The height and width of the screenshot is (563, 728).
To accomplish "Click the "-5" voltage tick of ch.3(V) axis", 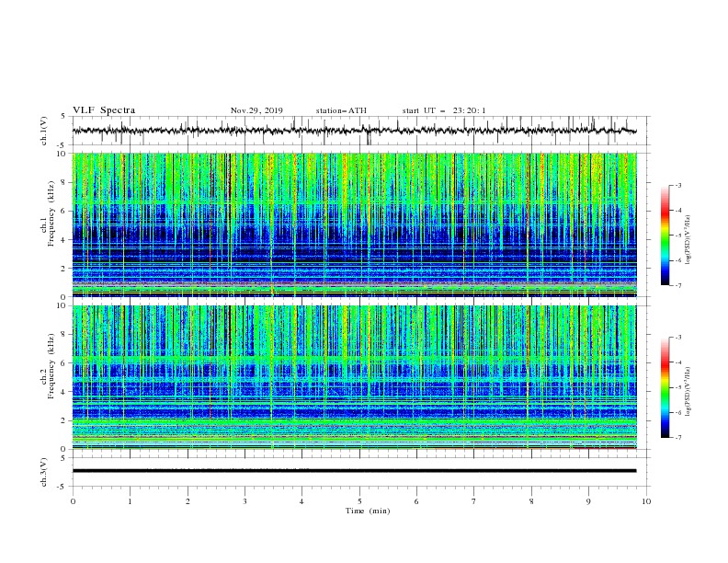I will (63, 487).
